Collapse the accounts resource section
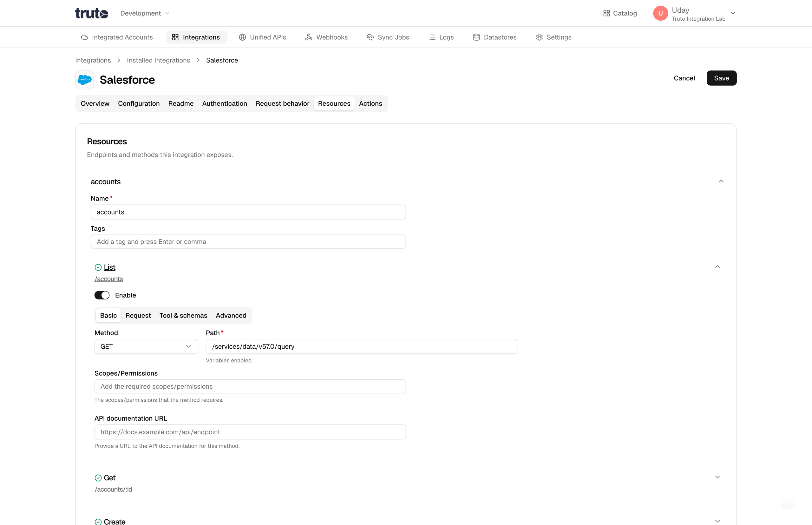Viewport: 812px width, 525px height. tap(721, 181)
